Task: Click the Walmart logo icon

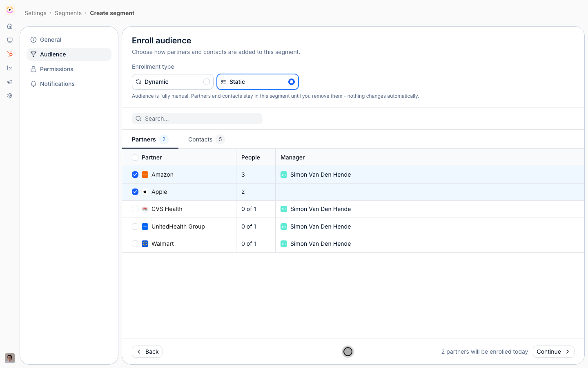Action: [145, 244]
